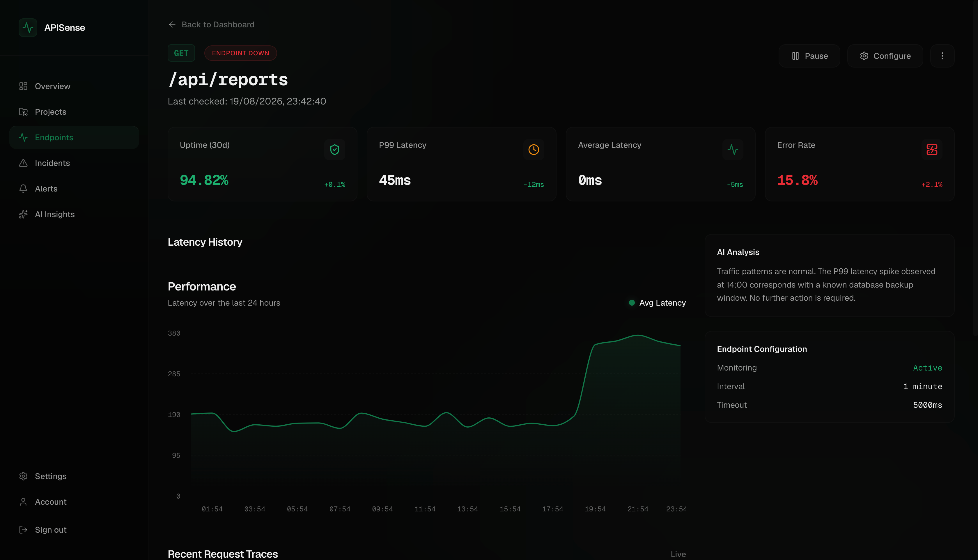Click the 94.82% uptime value
Image resolution: width=978 pixels, height=560 pixels.
click(x=204, y=180)
